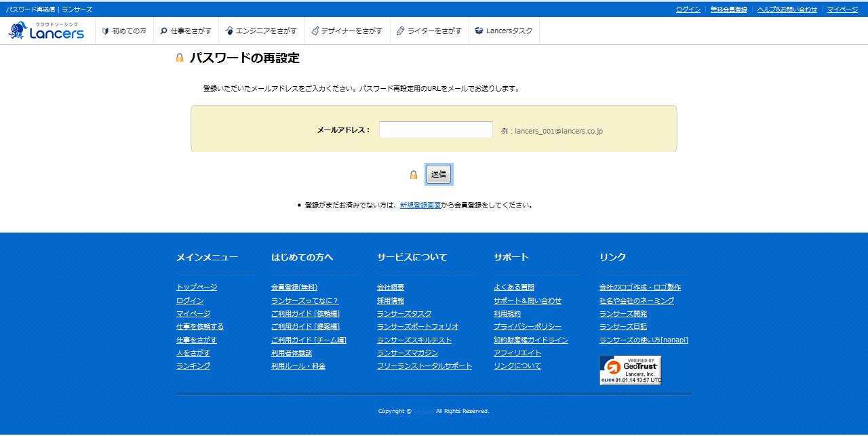Open the 利用ルール・料金 footer link
This screenshot has height=436, width=868.
tap(298, 366)
